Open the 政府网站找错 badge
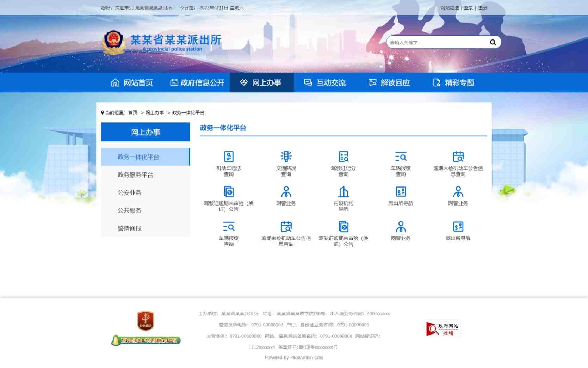 pos(442,329)
